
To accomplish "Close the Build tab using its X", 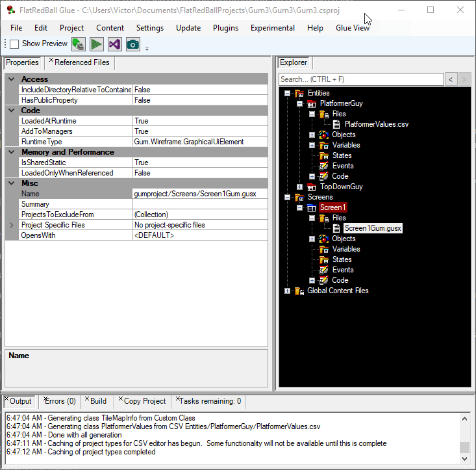I will tap(87, 399).
